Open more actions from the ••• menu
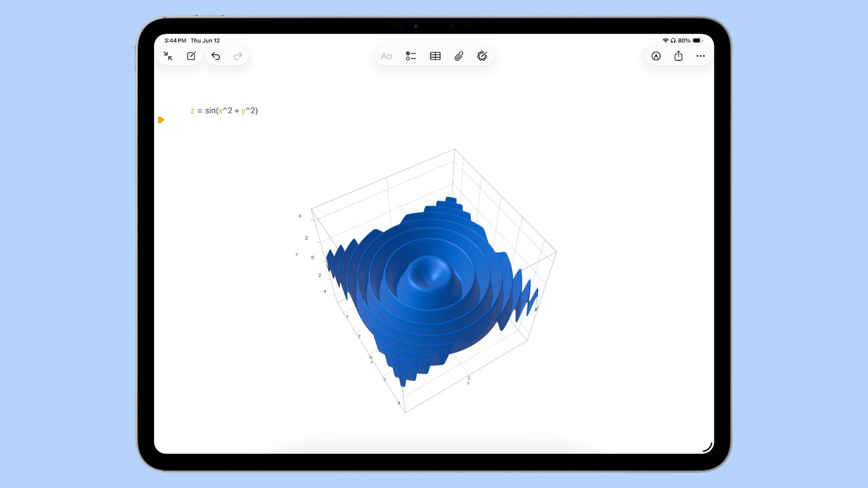The width and height of the screenshot is (868, 488). tap(700, 56)
